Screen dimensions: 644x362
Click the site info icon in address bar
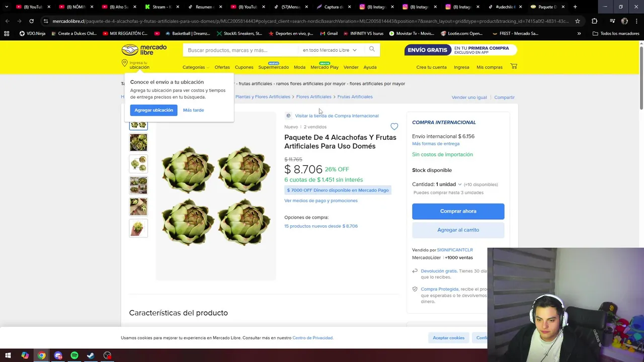[x=46, y=21]
